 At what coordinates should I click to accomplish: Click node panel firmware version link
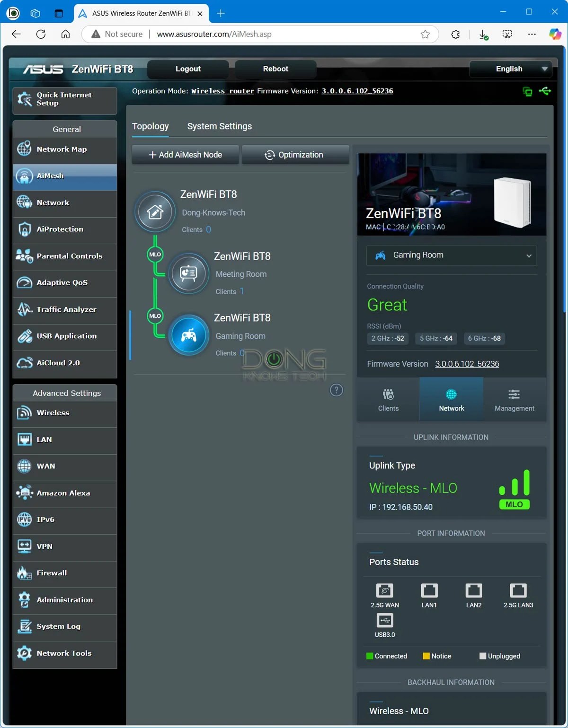(467, 364)
